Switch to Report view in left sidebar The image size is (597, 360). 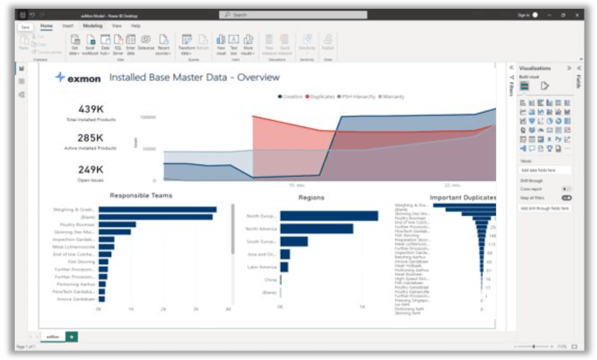tap(22, 69)
